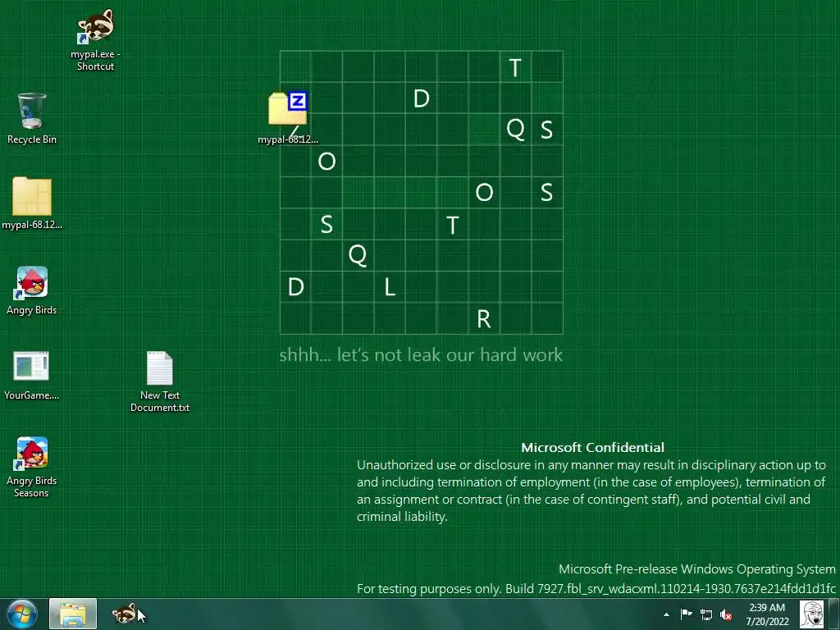Screen dimensions: 840x630
Task: Show hidden tray icons arrow
Action: [x=666, y=614]
